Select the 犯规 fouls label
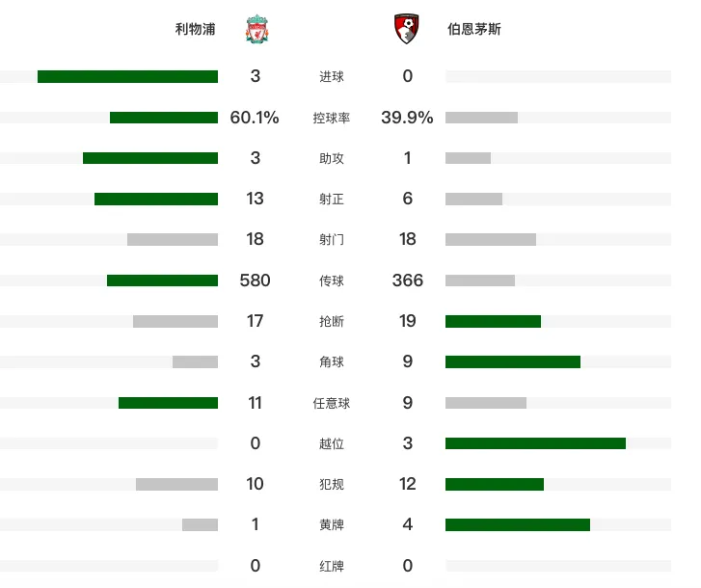Viewport: 701px width, 588px height. coord(332,484)
